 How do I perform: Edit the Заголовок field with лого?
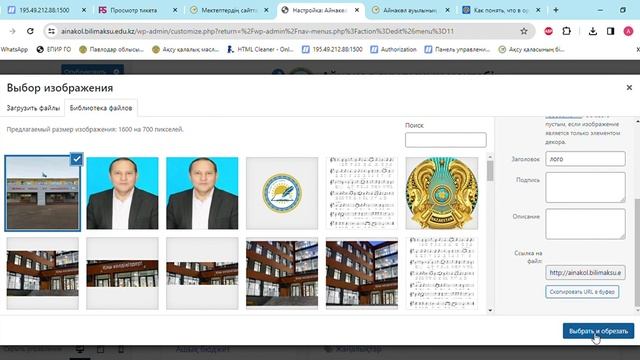pyautogui.click(x=585, y=159)
